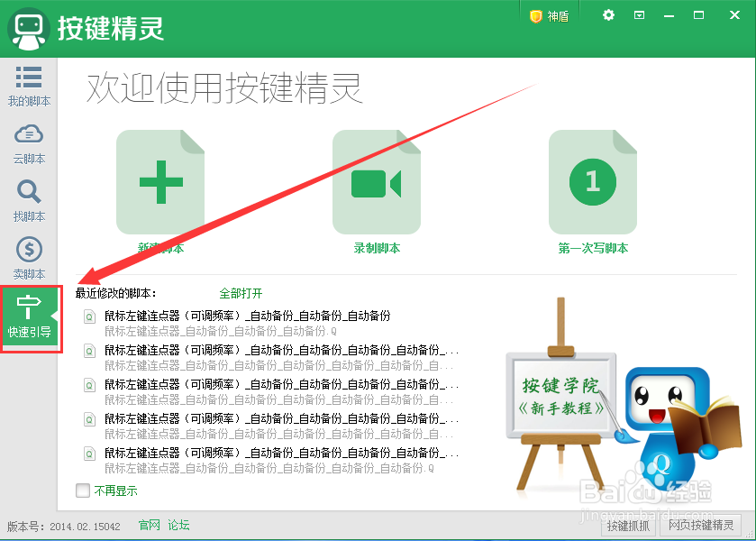Click the 神盾 shield button

549,16
